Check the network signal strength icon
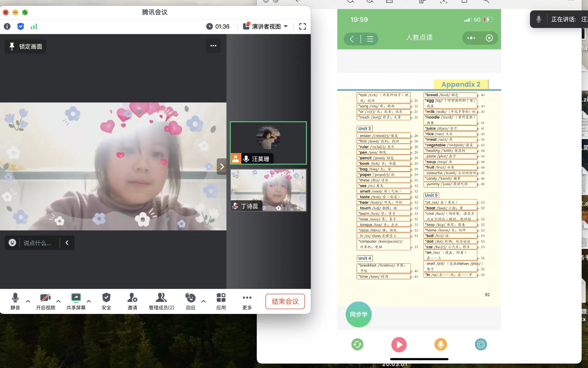The image size is (588, 368). [x=34, y=26]
